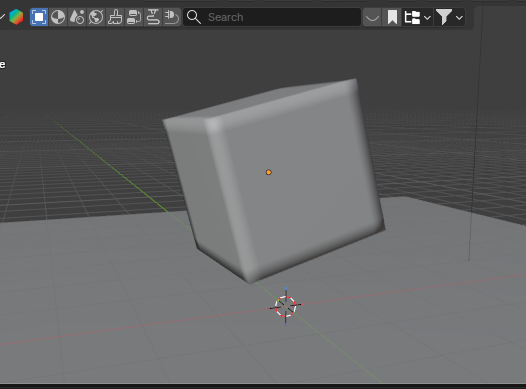This screenshot has height=389, width=526.
Task: Select the stacked node boxes icon
Action: (x=134, y=17)
